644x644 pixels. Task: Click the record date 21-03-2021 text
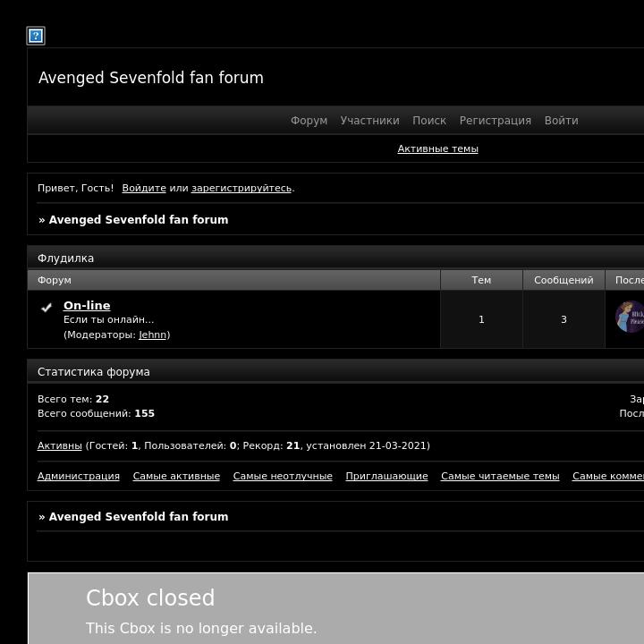[397, 445]
